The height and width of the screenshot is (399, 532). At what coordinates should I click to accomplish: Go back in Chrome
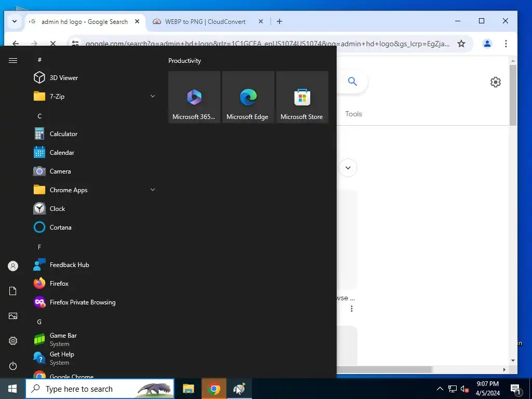(x=16, y=44)
